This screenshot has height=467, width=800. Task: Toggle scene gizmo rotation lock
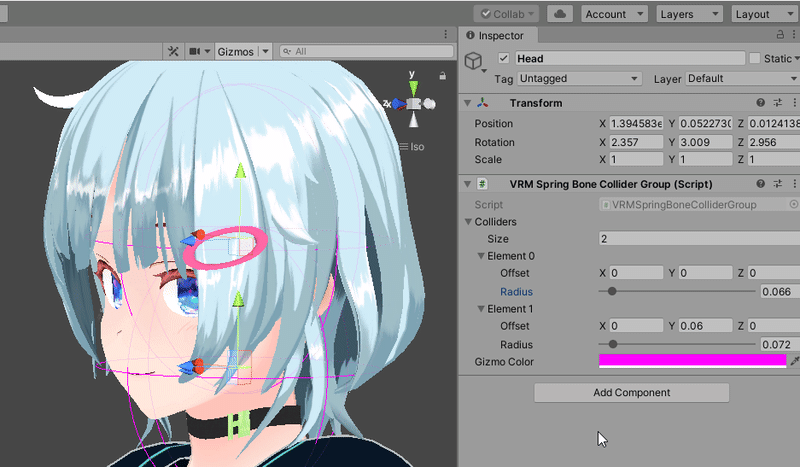point(442,76)
